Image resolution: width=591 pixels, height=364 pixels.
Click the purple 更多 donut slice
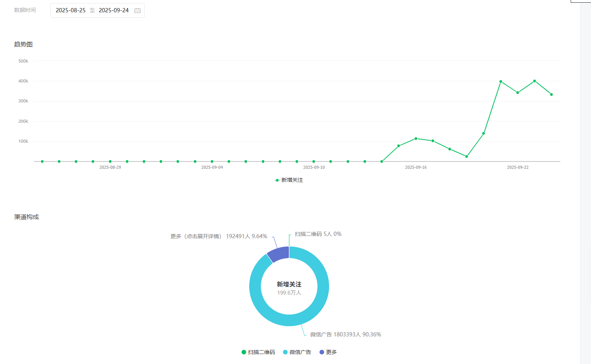[279, 254]
